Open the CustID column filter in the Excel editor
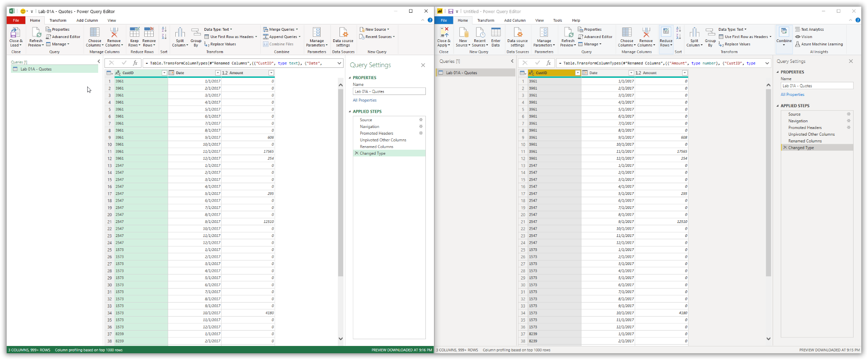The height and width of the screenshot is (360, 868). point(164,73)
